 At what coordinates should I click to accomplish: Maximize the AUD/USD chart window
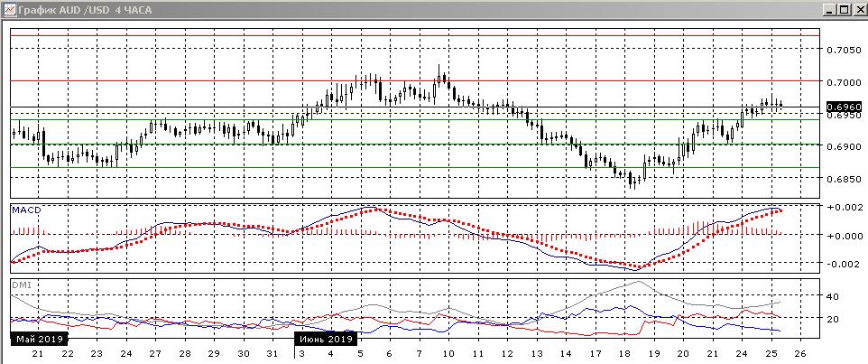(x=843, y=9)
